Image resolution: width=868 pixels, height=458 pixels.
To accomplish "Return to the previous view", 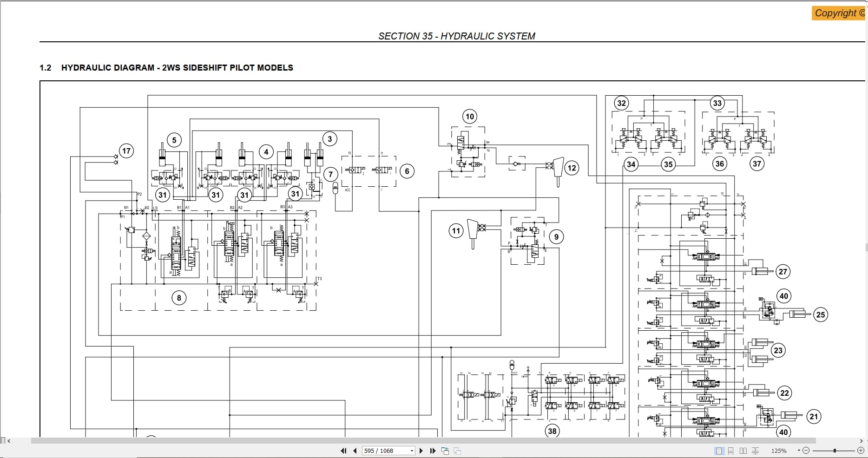I will coord(445,451).
